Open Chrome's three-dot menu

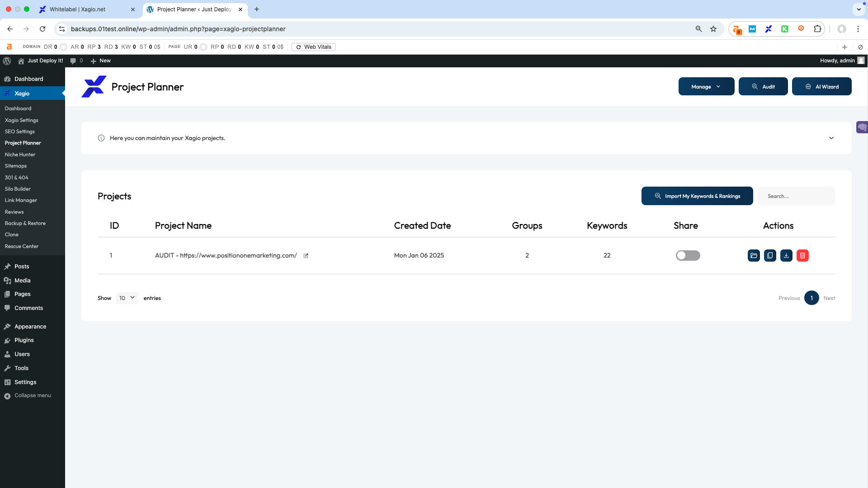click(x=858, y=29)
